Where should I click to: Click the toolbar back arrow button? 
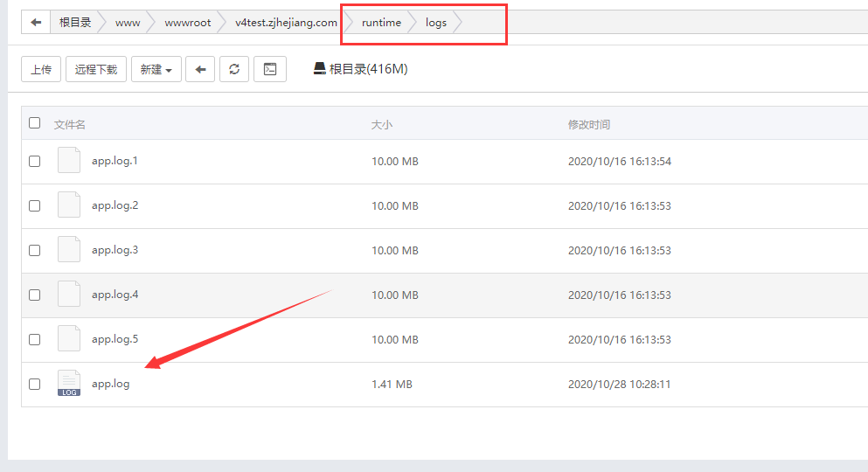coord(200,69)
